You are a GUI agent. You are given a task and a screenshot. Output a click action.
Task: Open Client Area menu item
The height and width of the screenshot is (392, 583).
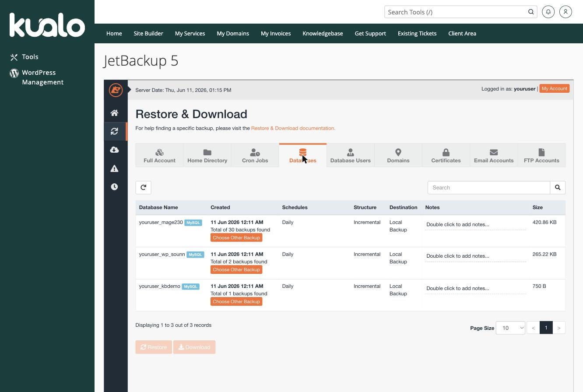462,33
